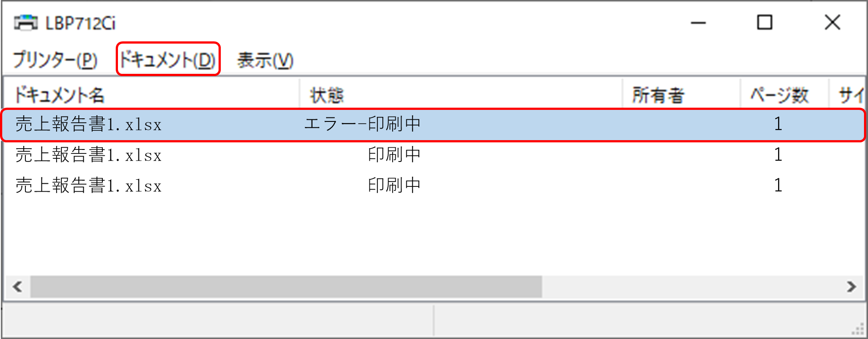
Task: Select the third 売上報告書1.xlsx print job
Action: click(434, 186)
